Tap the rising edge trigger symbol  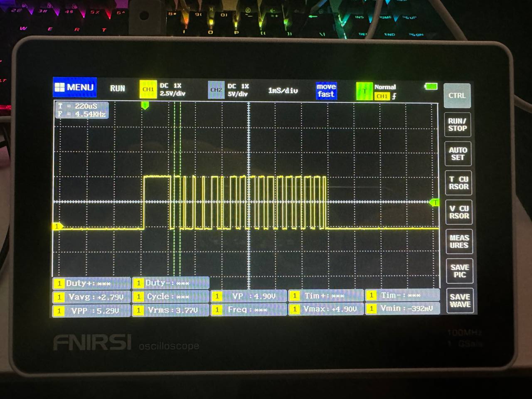click(x=394, y=96)
